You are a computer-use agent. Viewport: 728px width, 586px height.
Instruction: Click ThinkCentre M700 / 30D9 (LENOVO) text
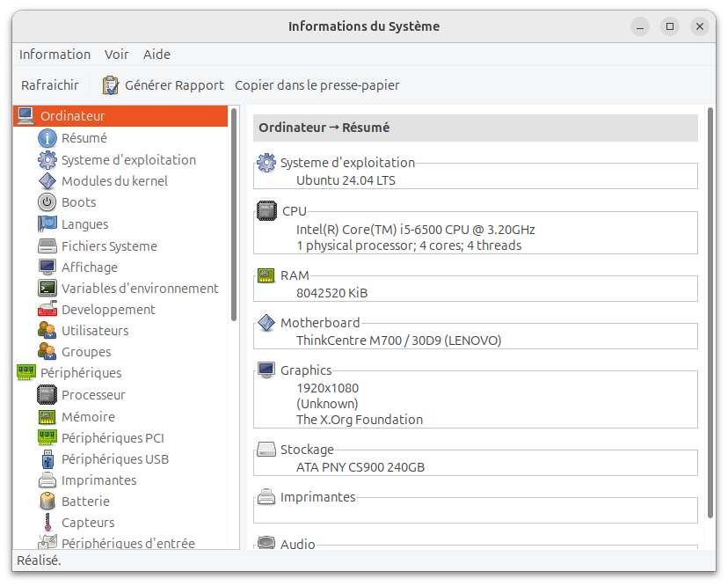coord(399,341)
